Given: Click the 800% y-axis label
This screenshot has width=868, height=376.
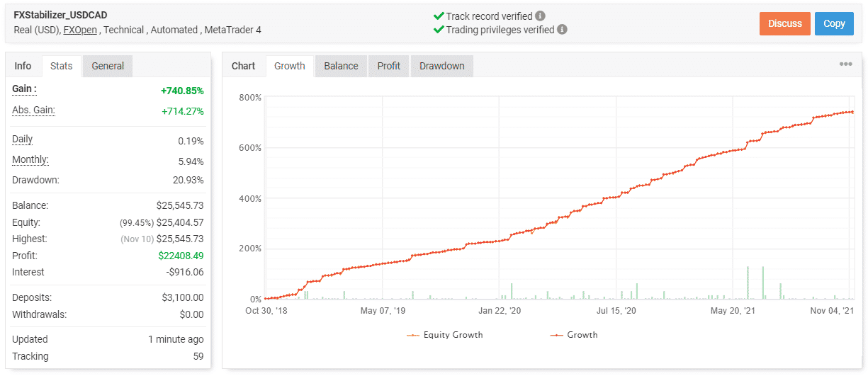Looking at the screenshot, I should tap(251, 97).
